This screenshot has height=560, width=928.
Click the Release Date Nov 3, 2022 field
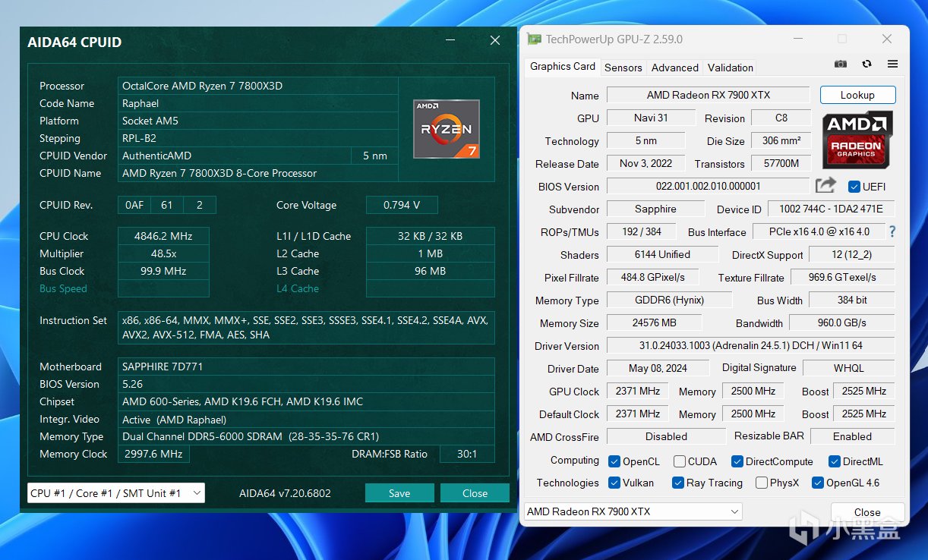point(645,163)
